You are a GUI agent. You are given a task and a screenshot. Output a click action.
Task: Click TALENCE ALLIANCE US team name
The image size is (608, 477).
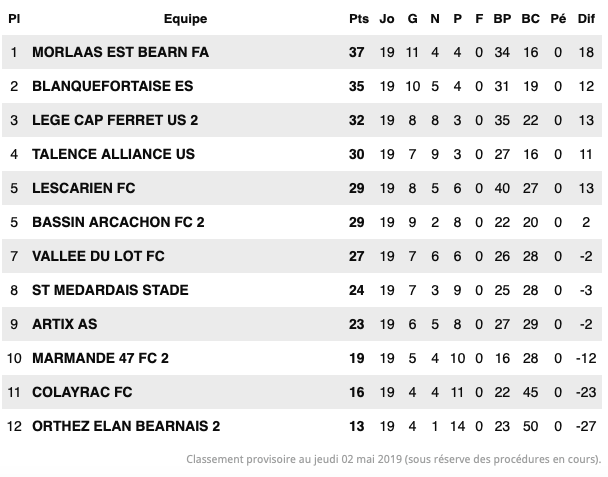click(x=113, y=154)
